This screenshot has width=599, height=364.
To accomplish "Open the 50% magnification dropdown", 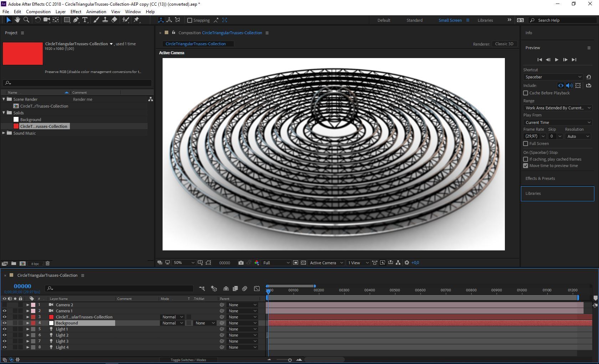I will [x=184, y=263].
